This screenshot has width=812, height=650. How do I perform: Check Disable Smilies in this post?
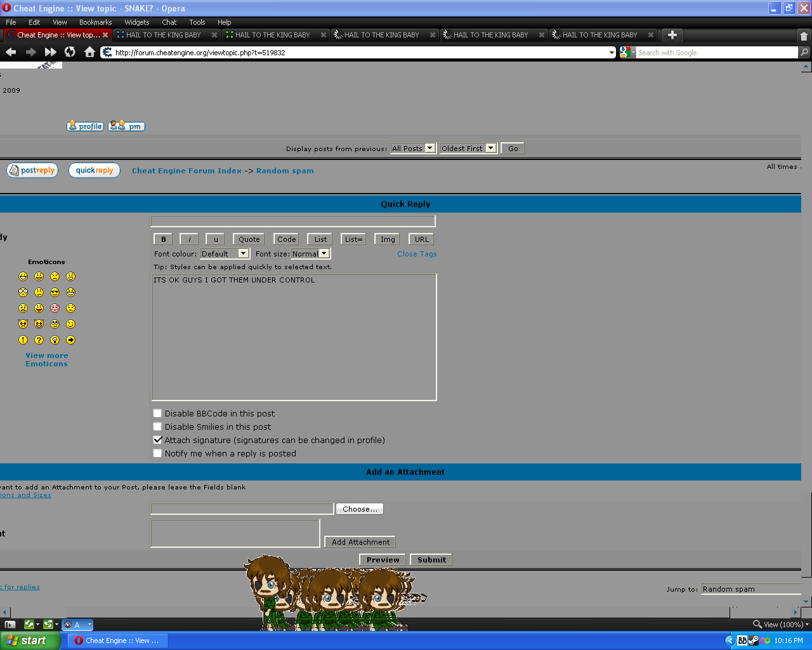157,427
